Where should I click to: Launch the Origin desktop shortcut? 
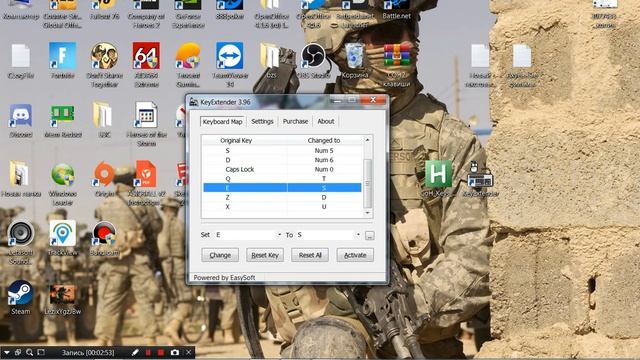click(104, 175)
